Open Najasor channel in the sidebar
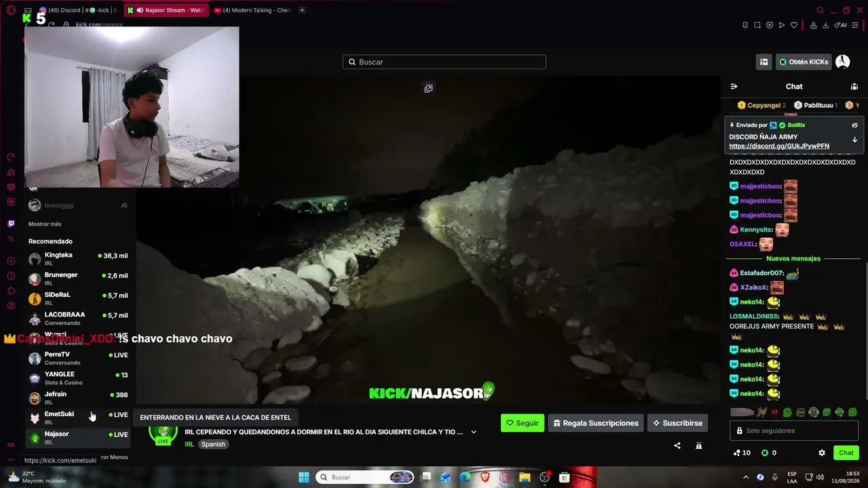This screenshot has height=488, width=868. pos(79,438)
